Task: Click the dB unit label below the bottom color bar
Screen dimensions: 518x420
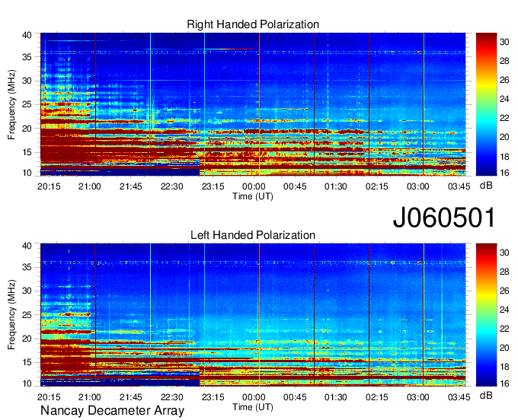Action: (x=486, y=396)
